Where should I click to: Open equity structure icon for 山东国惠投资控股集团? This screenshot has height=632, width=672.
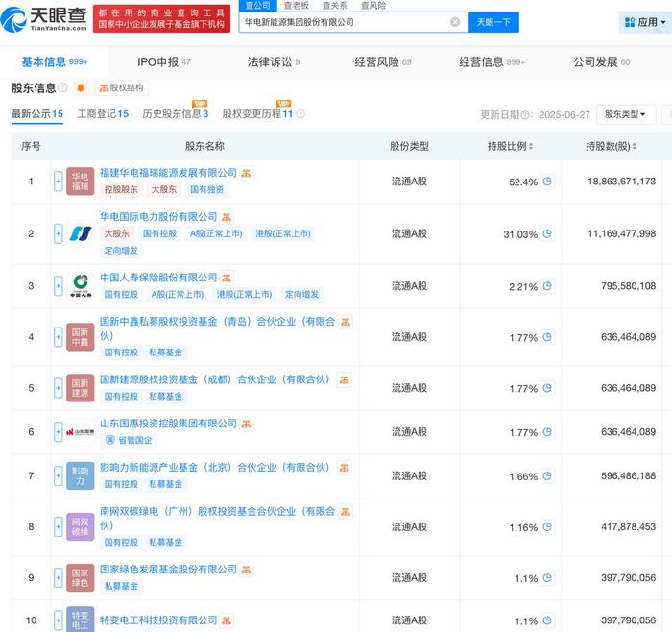[x=246, y=424]
